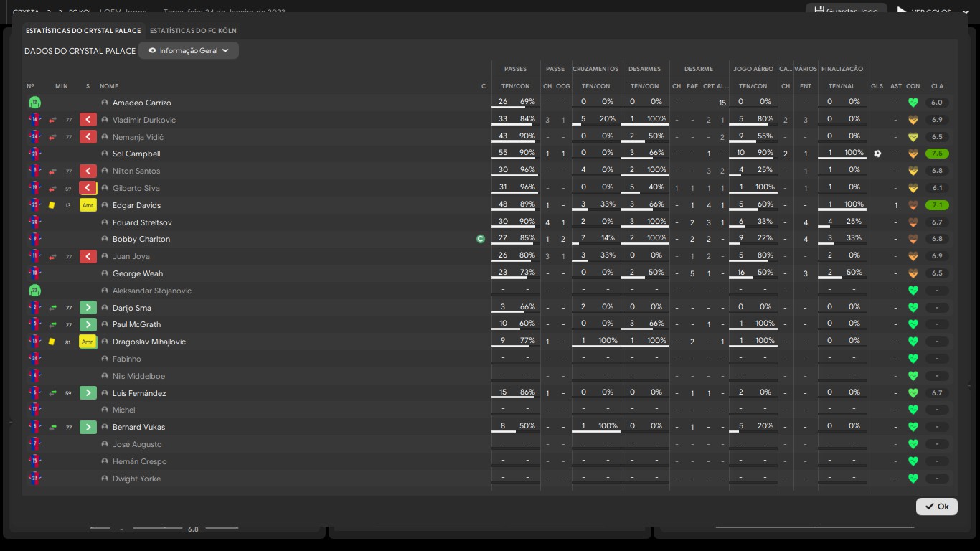The image size is (980, 551).
Task: Click the Ok button
Action: (x=937, y=507)
